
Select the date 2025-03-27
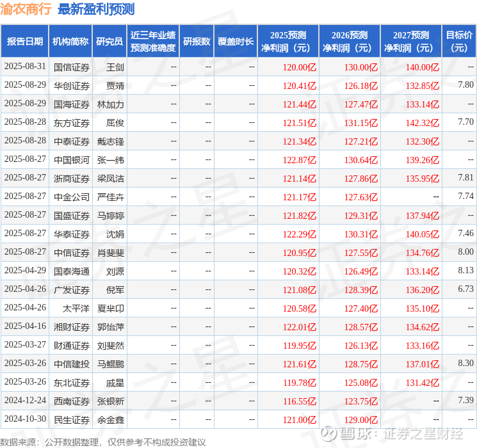pos(25,344)
